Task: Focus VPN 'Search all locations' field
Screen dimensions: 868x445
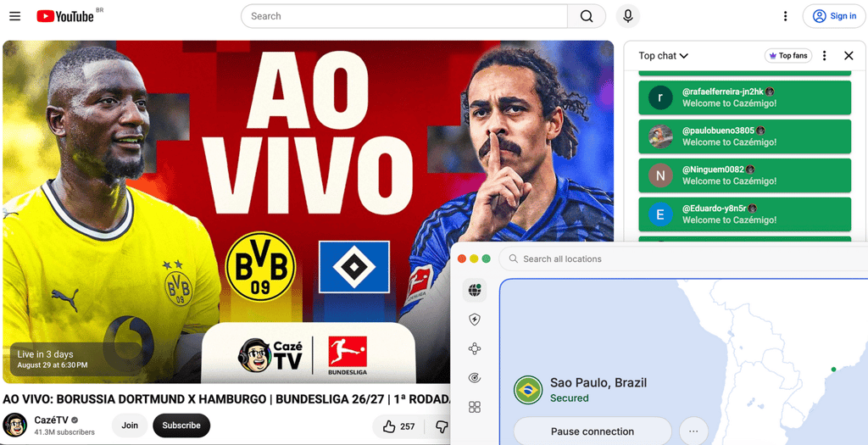Action: (x=683, y=259)
